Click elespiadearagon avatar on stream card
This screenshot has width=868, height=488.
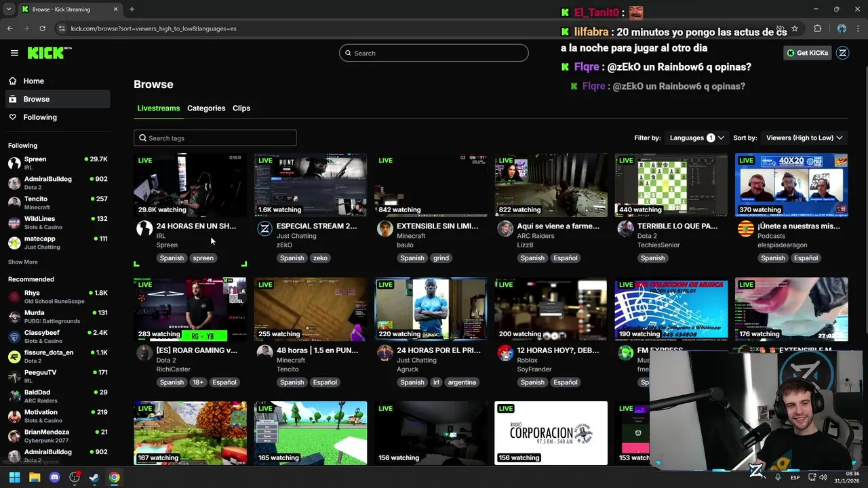tap(746, 228)
